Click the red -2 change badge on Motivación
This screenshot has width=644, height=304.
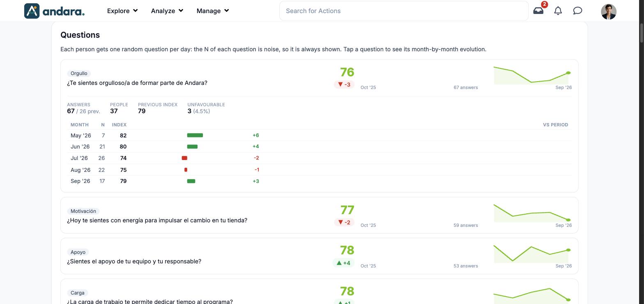coord(344,222)
